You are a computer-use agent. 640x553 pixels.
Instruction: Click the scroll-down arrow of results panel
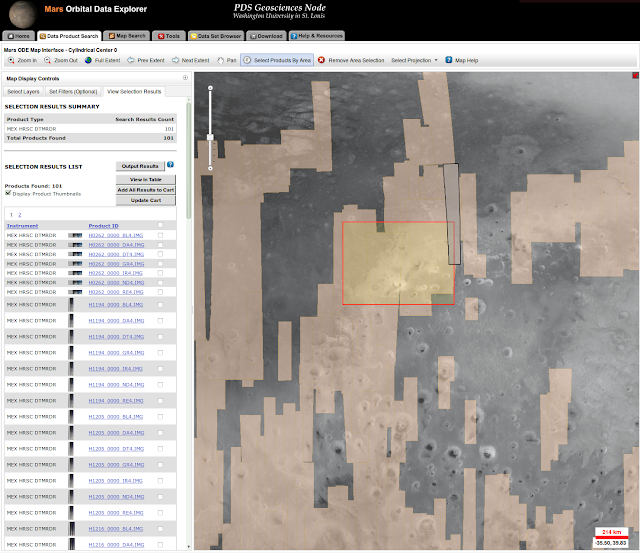tap(189, 546)
